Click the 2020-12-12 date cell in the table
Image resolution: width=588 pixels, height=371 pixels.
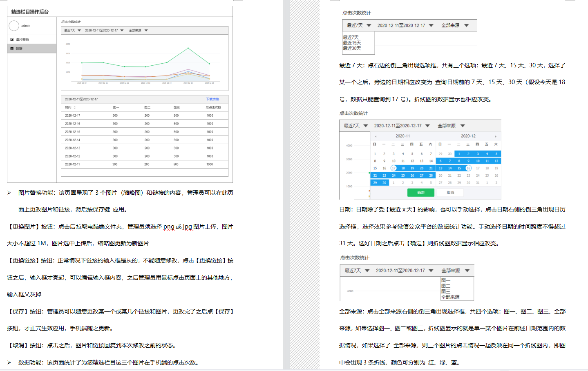tap(73, 156)
